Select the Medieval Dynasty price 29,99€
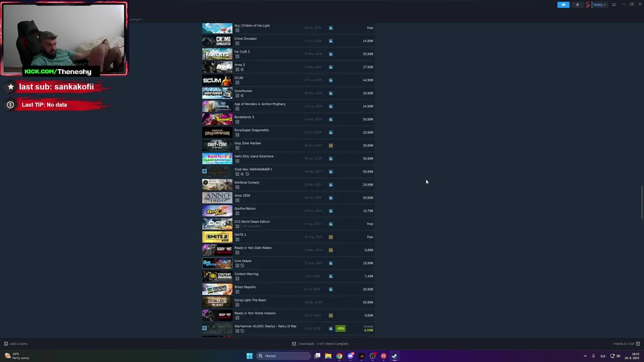 tap(368, 185)
